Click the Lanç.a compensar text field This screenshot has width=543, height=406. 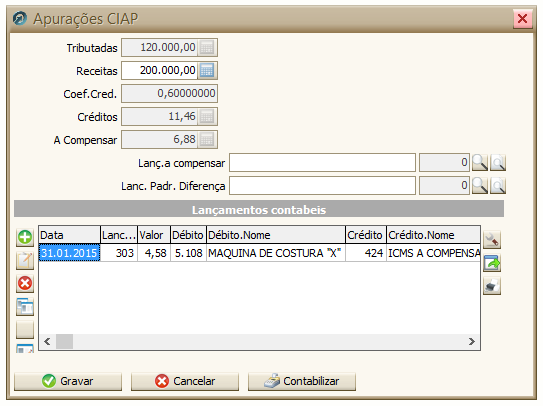click(322, 162)
